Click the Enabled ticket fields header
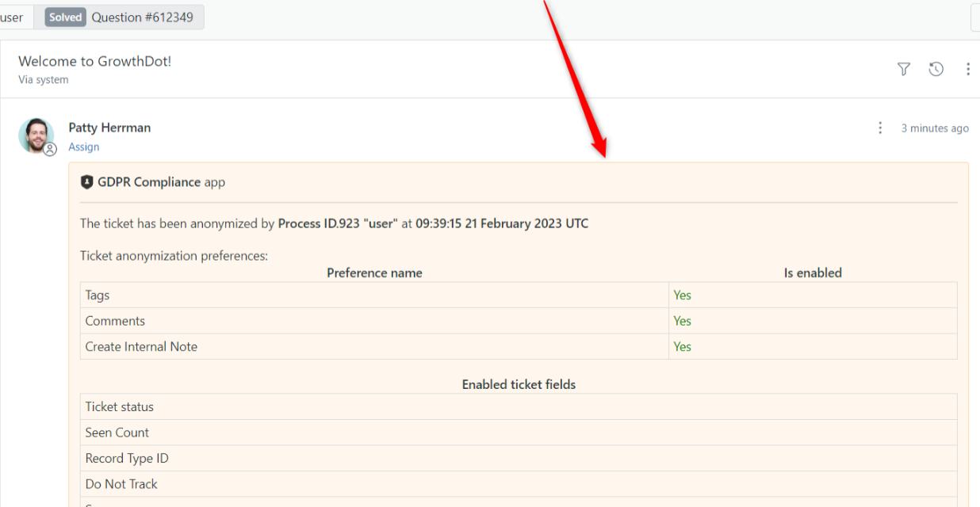 tap(519, 384)
